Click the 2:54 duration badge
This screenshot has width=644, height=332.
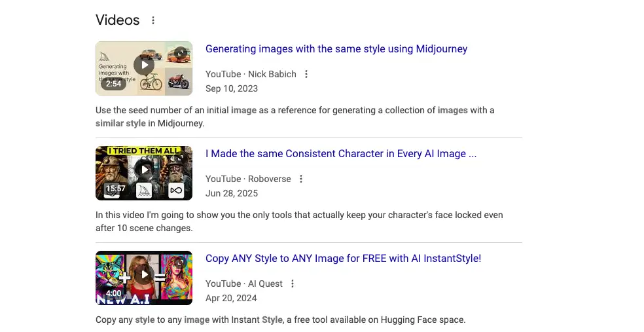tap(114, 84)
